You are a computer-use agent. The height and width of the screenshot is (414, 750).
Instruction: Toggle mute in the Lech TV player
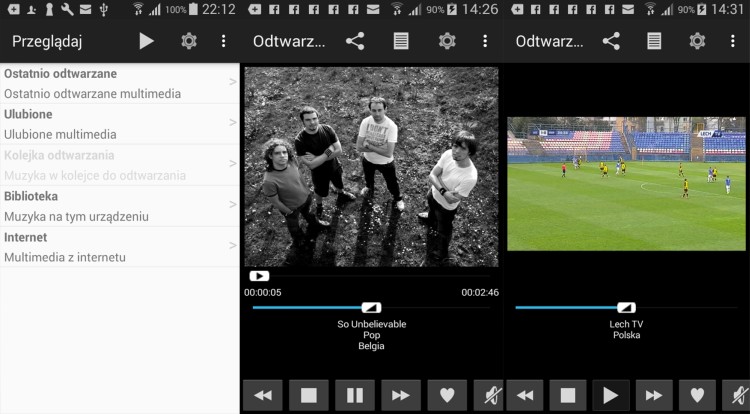738,395
